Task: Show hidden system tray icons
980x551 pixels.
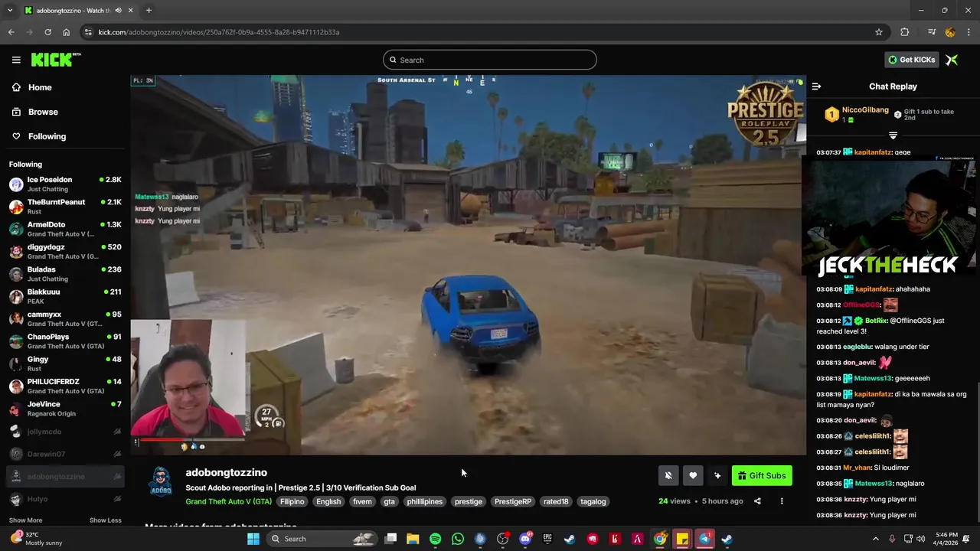Action: pos(876,539)
